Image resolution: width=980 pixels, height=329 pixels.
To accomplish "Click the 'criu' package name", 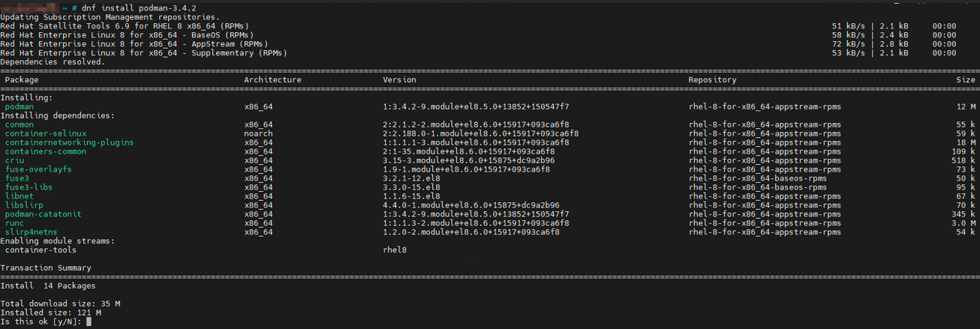I will [15, 160].
